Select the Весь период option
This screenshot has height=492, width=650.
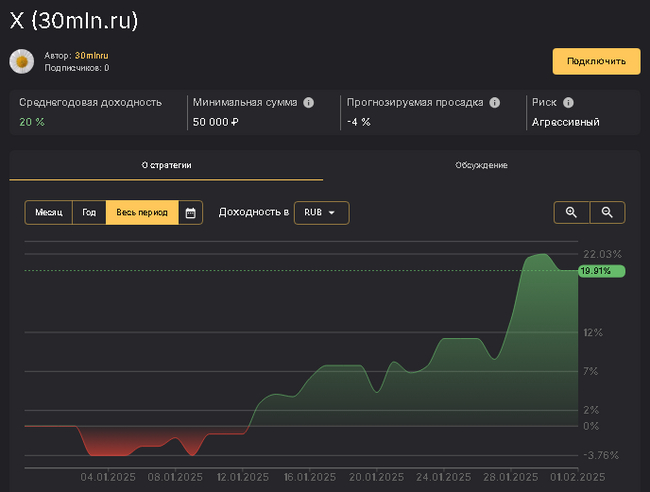pos(142,213)
